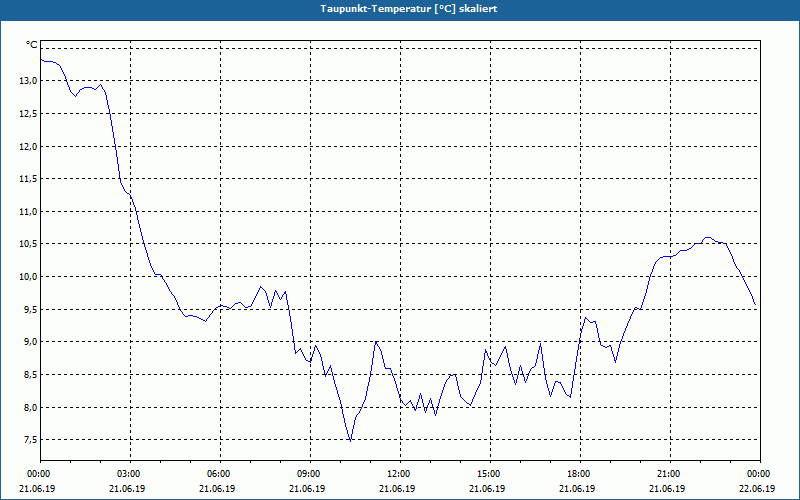Click the 9,0 y-axis label
This screenshot has width=800, height=500.
tap(30, 341)
